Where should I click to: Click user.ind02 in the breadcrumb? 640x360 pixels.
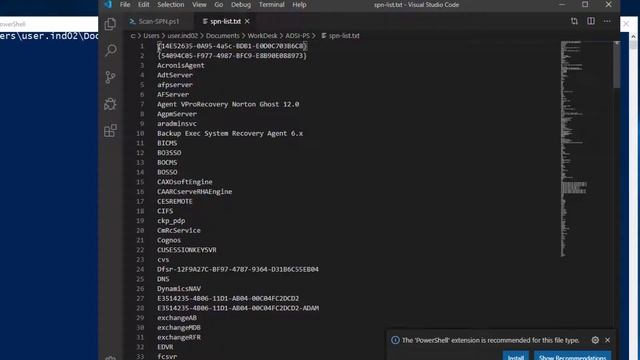(182, 36)
